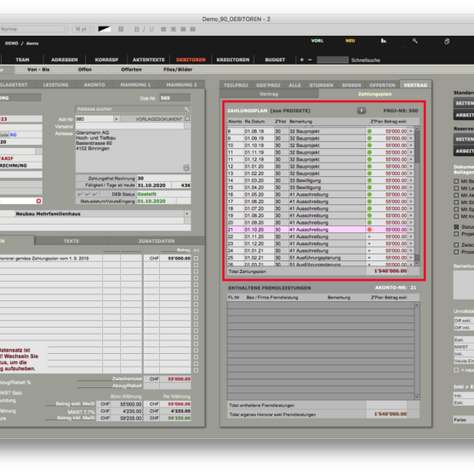Untick the checked 'Statu' checkbox on the right
This screenshot has height=474, width=474.
pyautogui.click(x=456, y=227)
